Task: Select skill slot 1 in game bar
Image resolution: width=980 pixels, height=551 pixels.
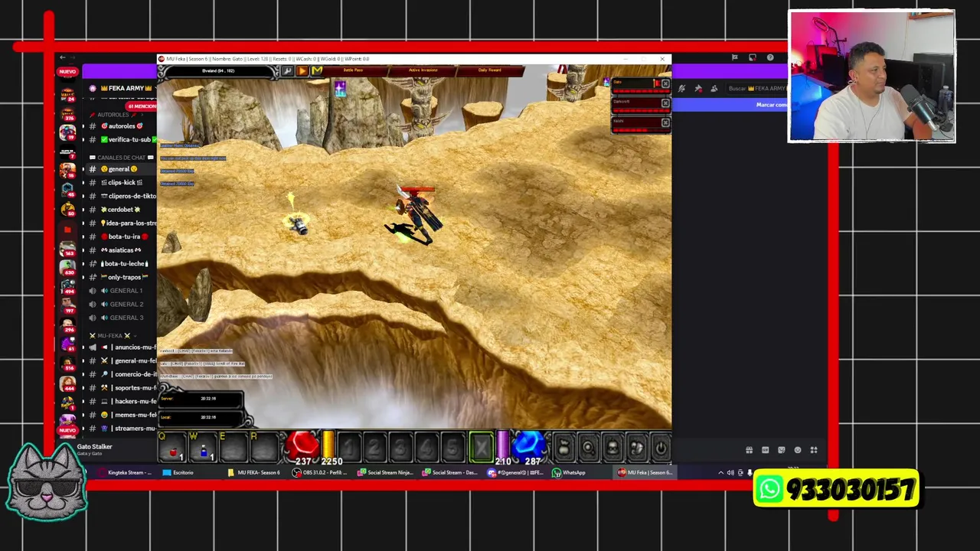Action: (x=348, y=448)
